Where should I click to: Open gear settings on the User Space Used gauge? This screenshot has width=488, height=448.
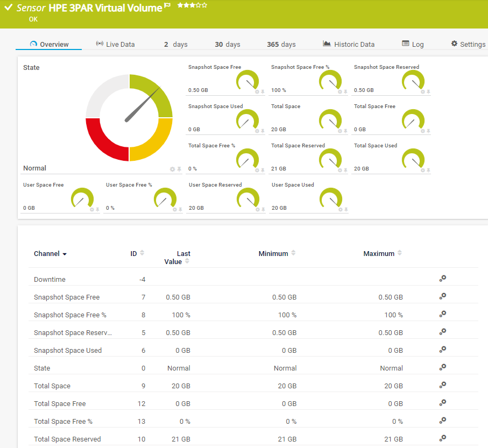(x=340, y=210)
